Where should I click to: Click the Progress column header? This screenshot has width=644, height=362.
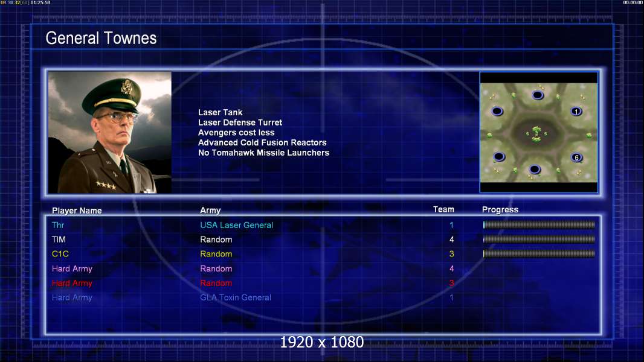click(500, 210)
